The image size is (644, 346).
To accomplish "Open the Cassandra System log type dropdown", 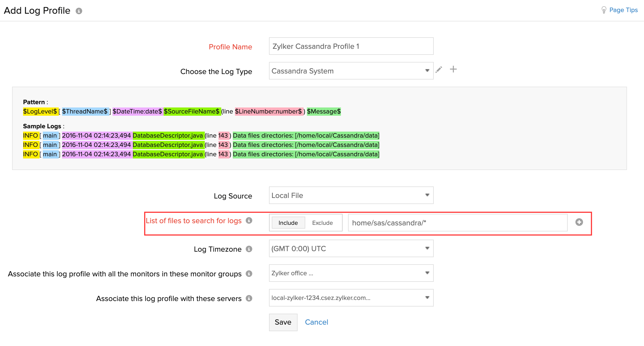I will 351,71.
